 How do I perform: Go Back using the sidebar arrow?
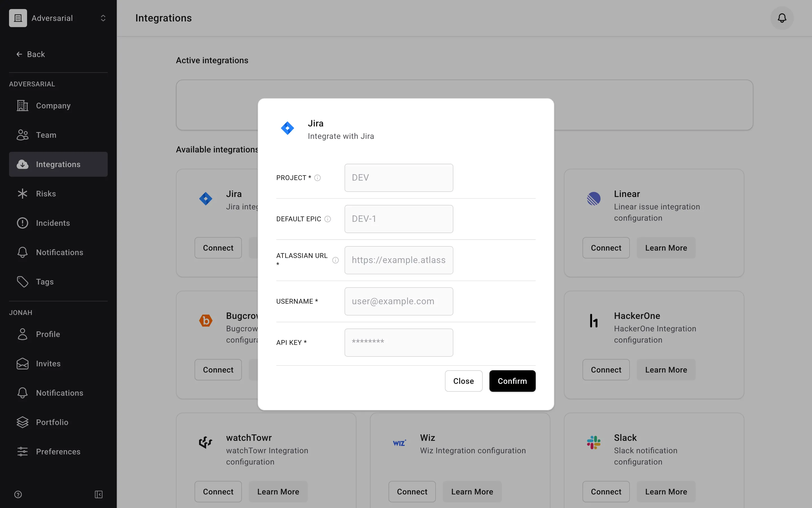coord(30,54)
